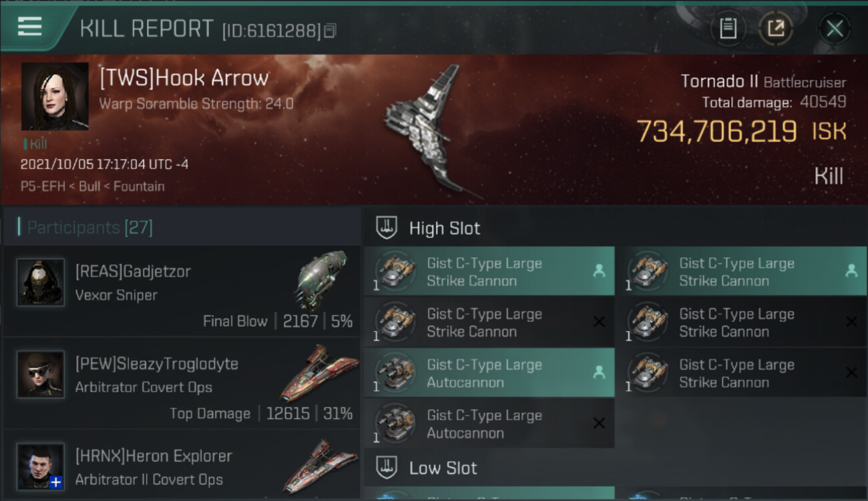
Task: Open the hamburger menu
Action: (x=30, y=27)
